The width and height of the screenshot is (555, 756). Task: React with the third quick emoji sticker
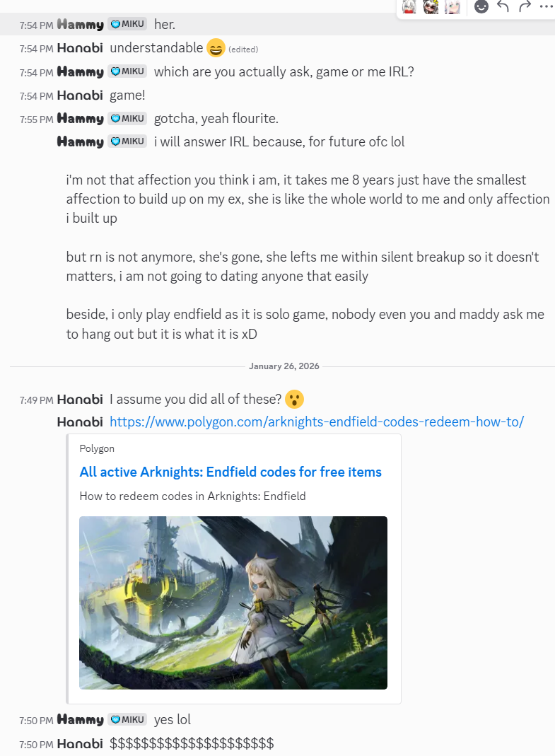452,7
